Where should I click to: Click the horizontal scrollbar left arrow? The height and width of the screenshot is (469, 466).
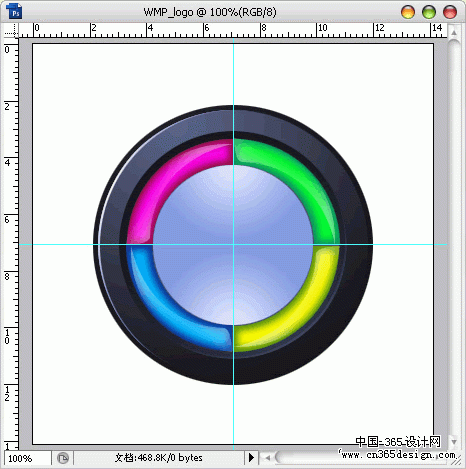pyautogui.click(x=267, y=458)
